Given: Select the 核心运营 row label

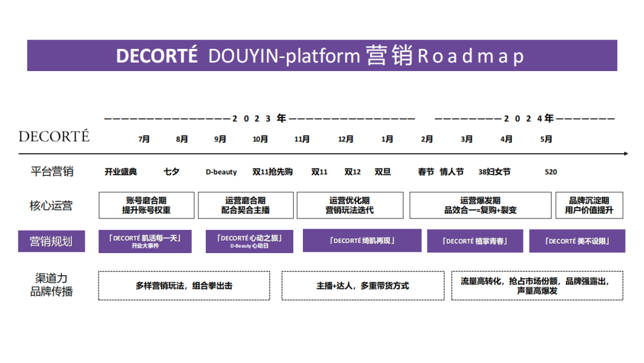Looking at the screenshot, I should 51,205.
